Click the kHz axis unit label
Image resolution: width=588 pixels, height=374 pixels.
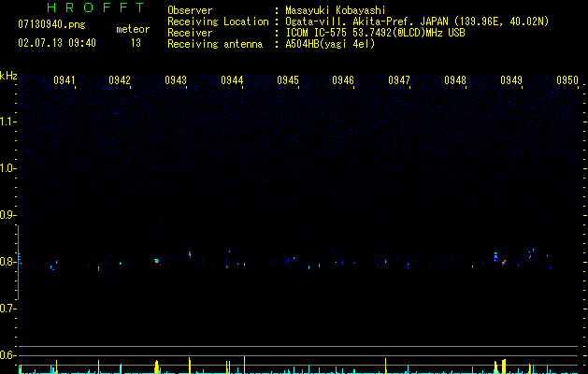(x=8, y=76)
